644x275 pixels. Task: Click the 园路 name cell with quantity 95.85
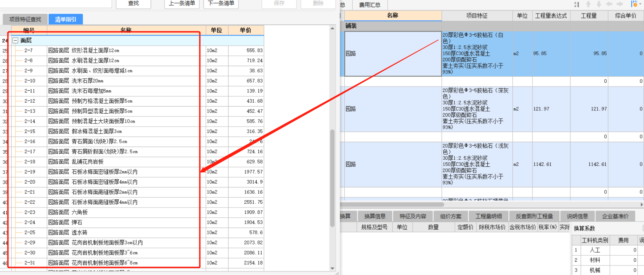[x=393, y=53]
